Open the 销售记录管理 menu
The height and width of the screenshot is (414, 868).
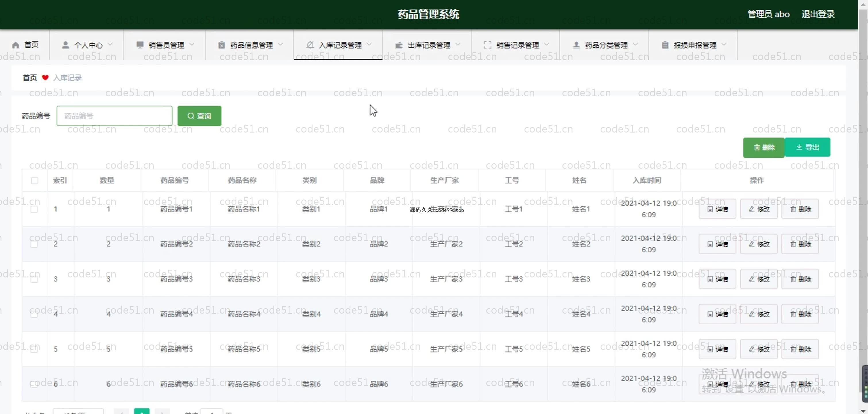[516, 45]
